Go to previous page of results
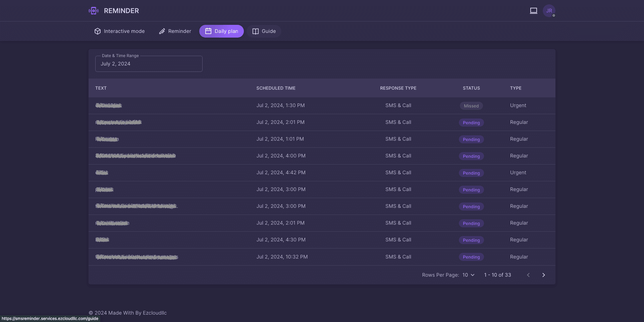 528,275
